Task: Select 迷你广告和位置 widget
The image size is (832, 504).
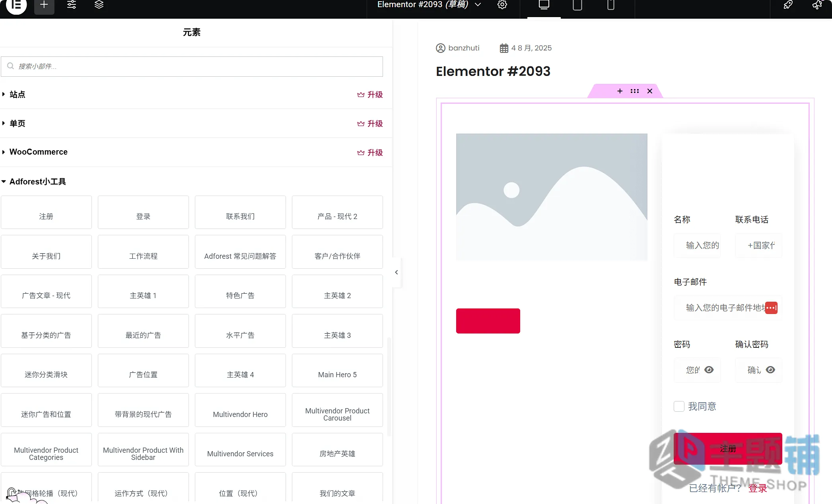Action: pyautogui.click(x=46, y=410)
